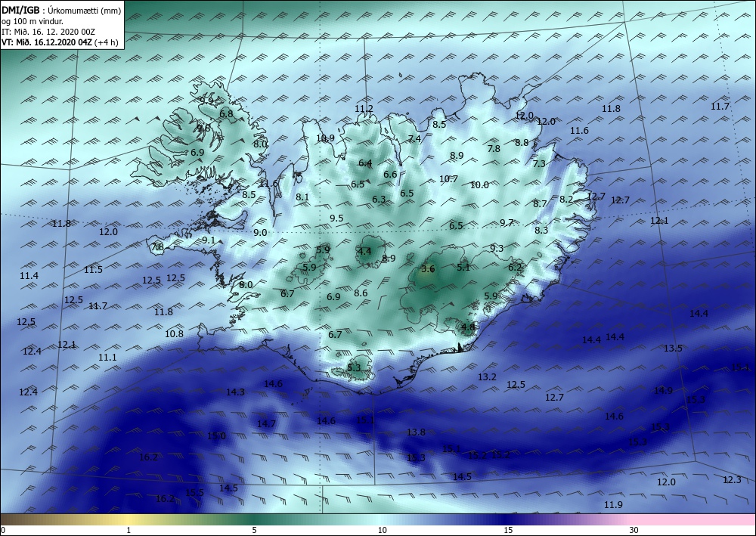Click the color scale label '30'
This screenshot has width=756, height=536.
tap(634, 530)
